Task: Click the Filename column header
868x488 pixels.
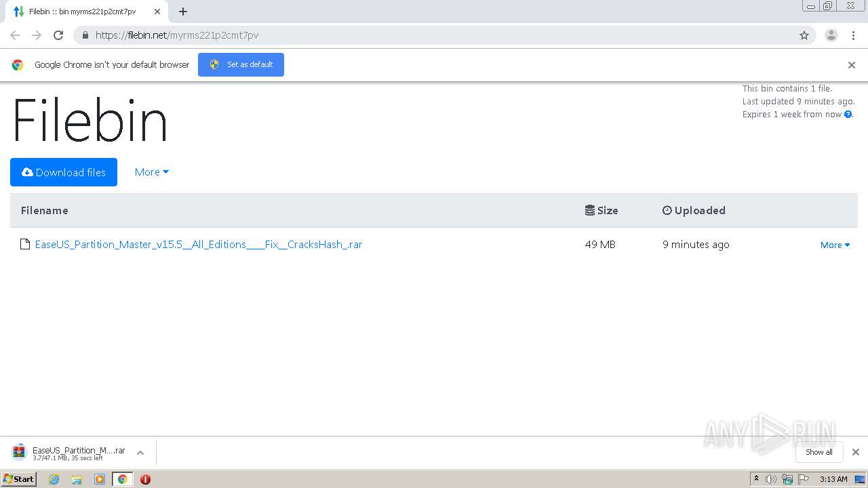Action: pos(45,210)
